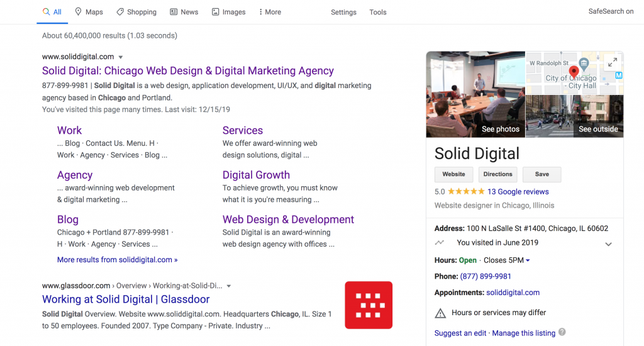Image resolution: width=644 pixels, height=346 pixels.
Task: Open Web Design & Development sitelink
Action: [288, 220]
